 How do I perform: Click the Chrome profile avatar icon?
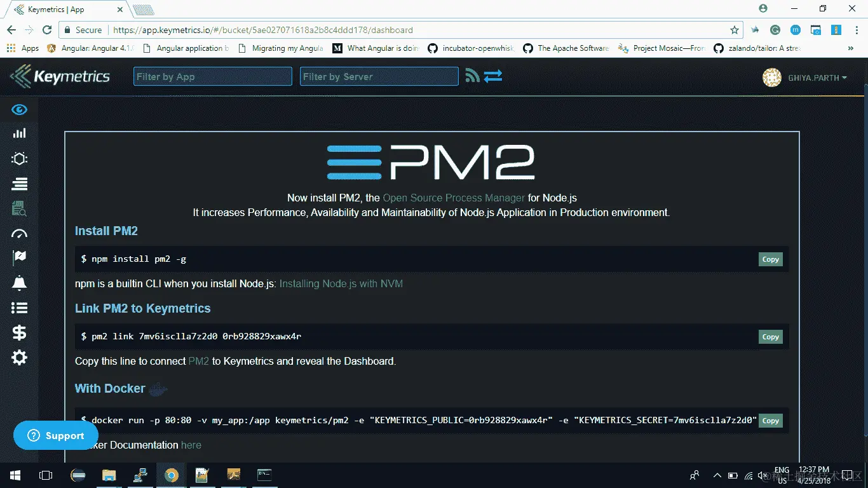[x=763, y=8]
